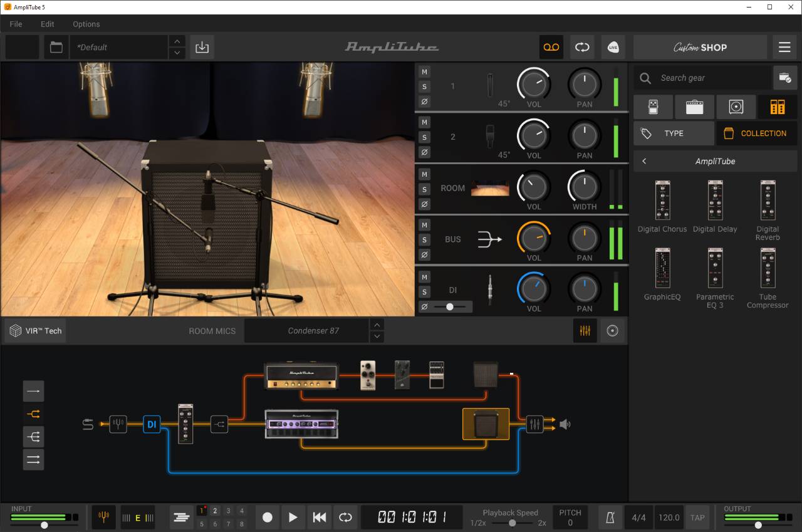802x532 pixels.
Task: Open the looper icon in top bar
Action: tap(582, 47)
